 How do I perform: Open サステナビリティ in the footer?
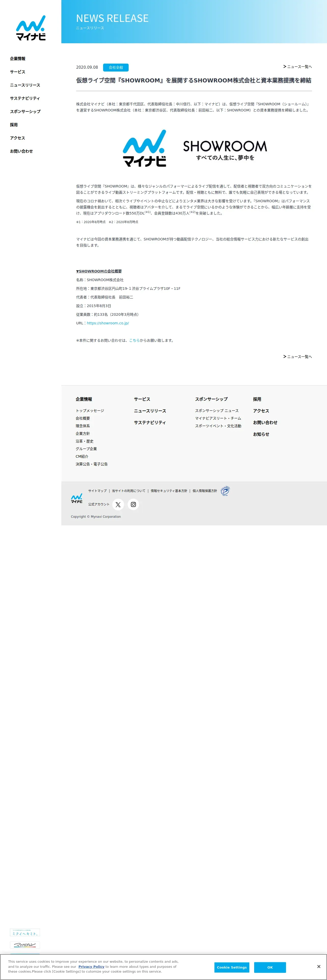click(150, 422)
